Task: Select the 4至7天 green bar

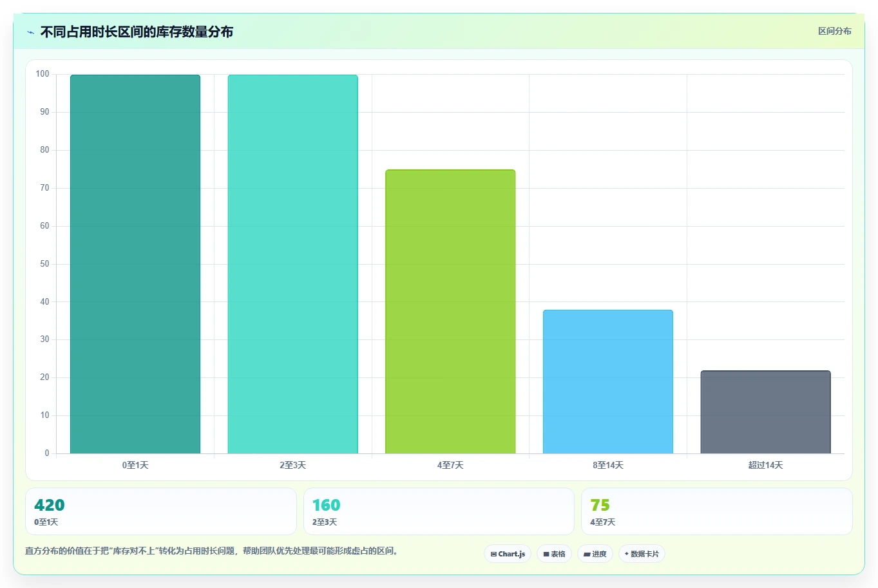Action: [450, 312]
